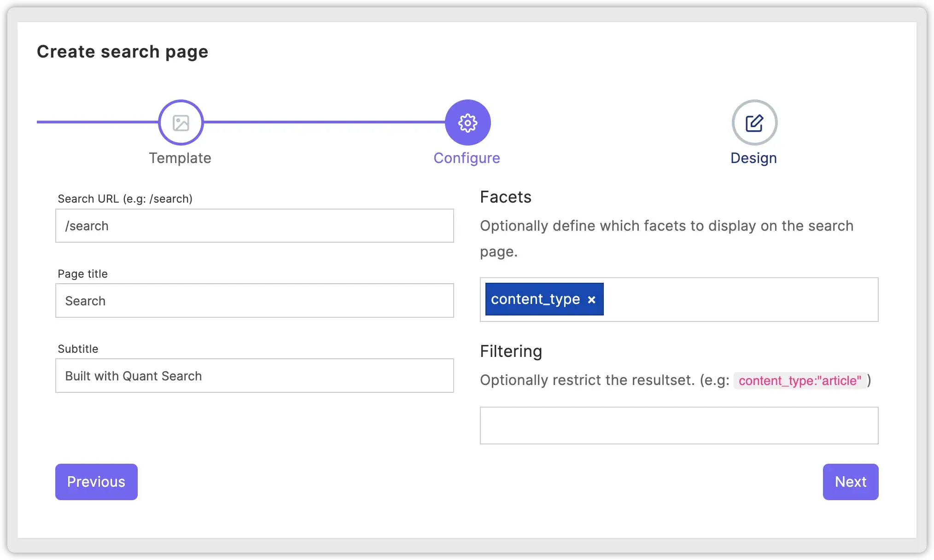Image resolution: width=934 pixels, height=560 pixels.
Task: Click the Facets section heading
Action: (505, 197)
